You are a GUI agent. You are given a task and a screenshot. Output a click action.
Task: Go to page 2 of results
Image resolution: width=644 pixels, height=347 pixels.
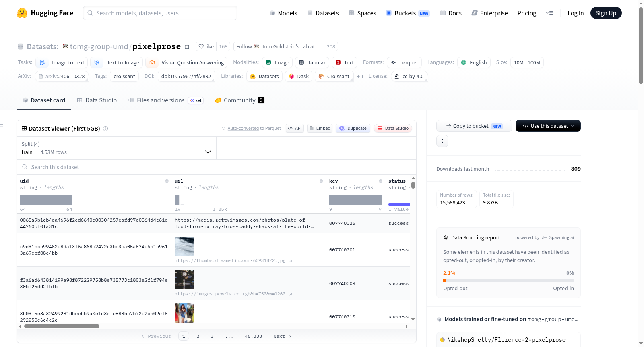click(x=198, y=336)
